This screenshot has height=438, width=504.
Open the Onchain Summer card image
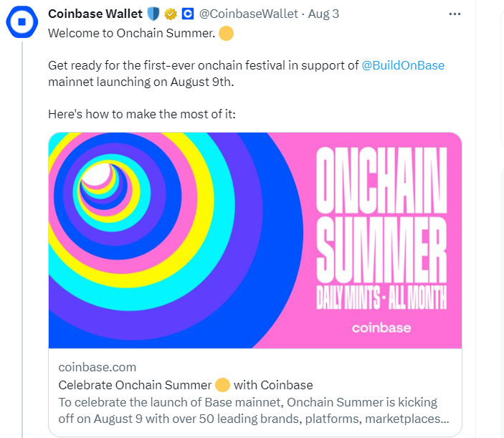pyautogui.click(x=255, y=240)
